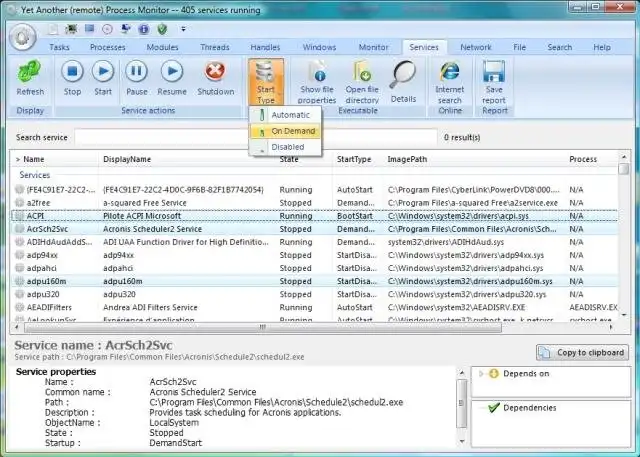Click the gear icon beside AEADIFilters
Image resolution: width=640 pixels, height=457 pixels.
pyautogui.click(x=19, y=307)
